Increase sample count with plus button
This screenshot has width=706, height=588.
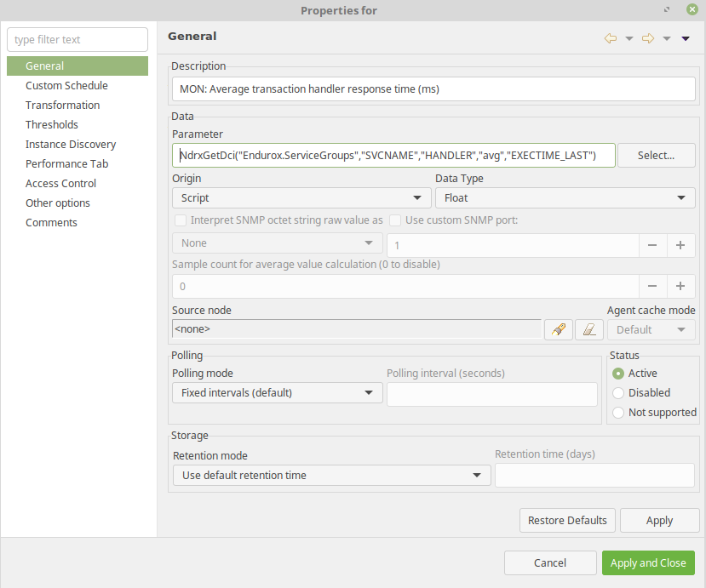[x=680, y=286]
